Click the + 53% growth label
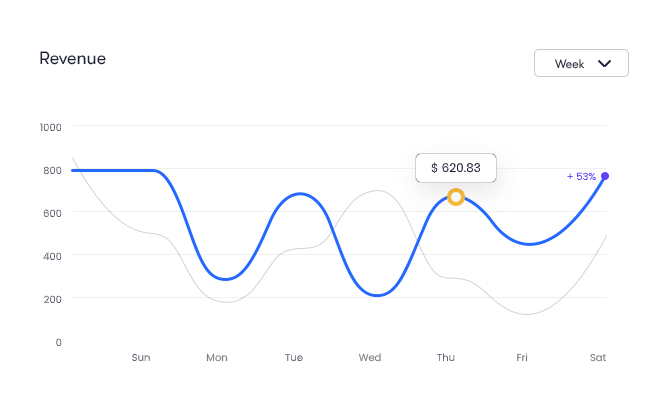This screenshot has width=659, height=410. pyautogui.click(x=581, y=176)
